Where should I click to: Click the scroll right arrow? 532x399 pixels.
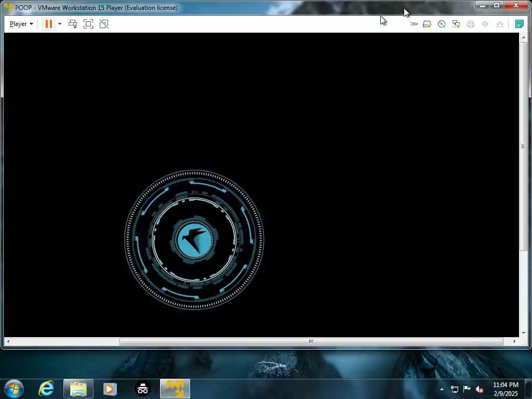515,341
